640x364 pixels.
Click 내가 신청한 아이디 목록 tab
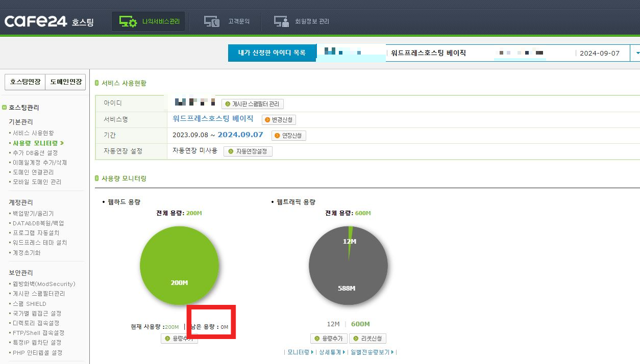tap(272, 53)
